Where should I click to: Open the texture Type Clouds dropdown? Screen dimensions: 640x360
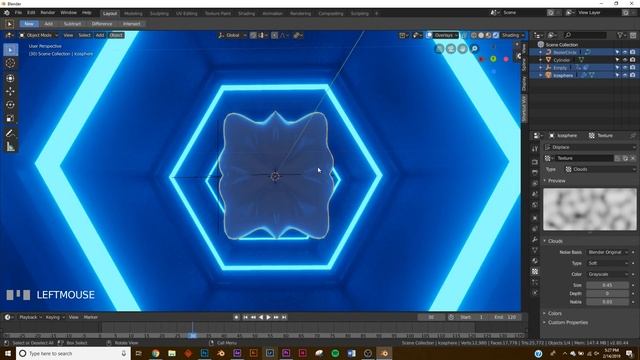[600, 169]
